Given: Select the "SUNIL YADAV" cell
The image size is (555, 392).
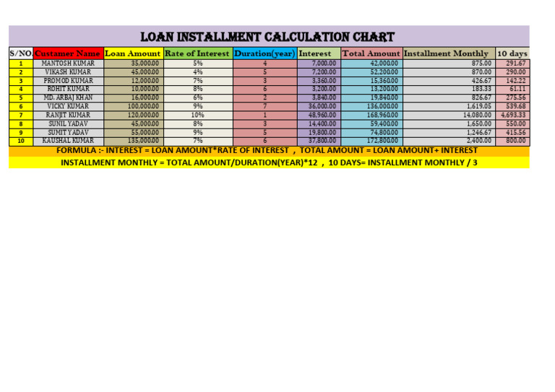Looking at the screenshot, I should [69, 123].
